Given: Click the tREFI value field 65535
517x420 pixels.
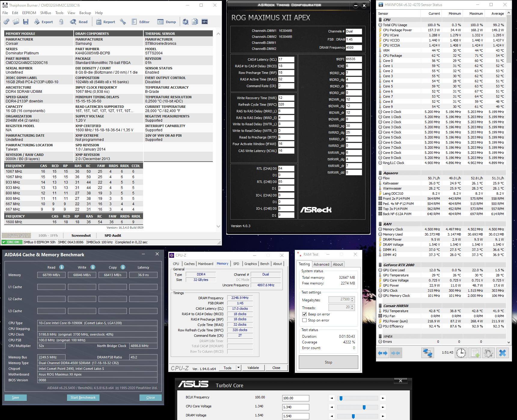Looking at the screenshot, I should (354, 59).
